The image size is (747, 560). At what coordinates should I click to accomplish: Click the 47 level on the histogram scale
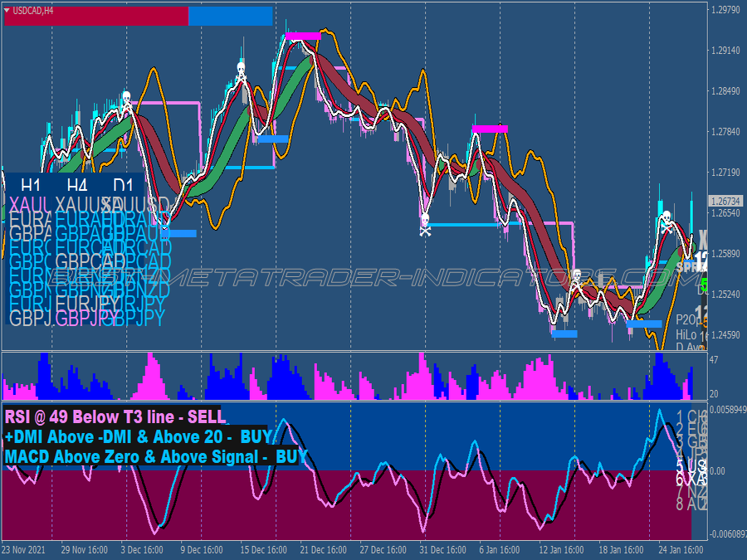click(x=714, y=359)
